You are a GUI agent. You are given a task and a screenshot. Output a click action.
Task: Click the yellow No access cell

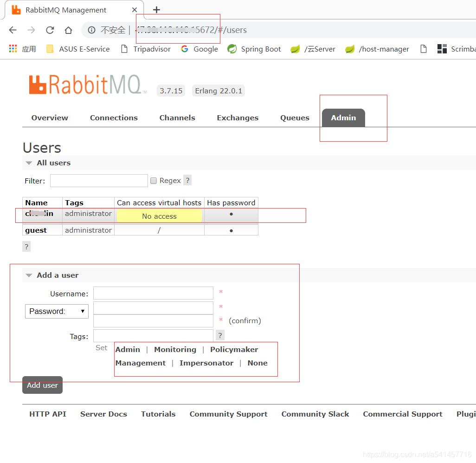click(160, 216)
